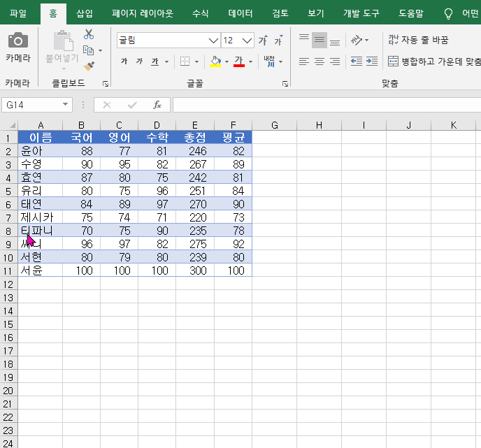This screenshot has height=448, width=481.
Task: Decrease the cell indent
Action: [x=357, y=62]
